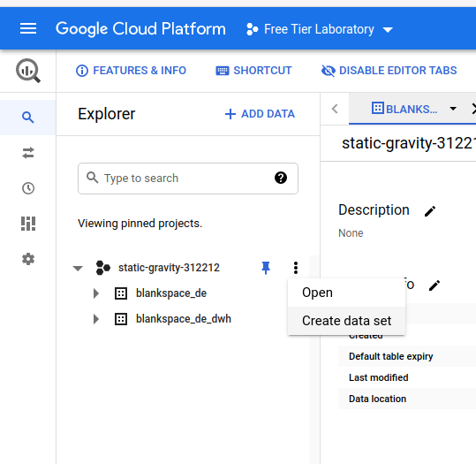The image size is (476, 464).
Task: Click FEATURES & INFO button
Action: click(131, 71)
